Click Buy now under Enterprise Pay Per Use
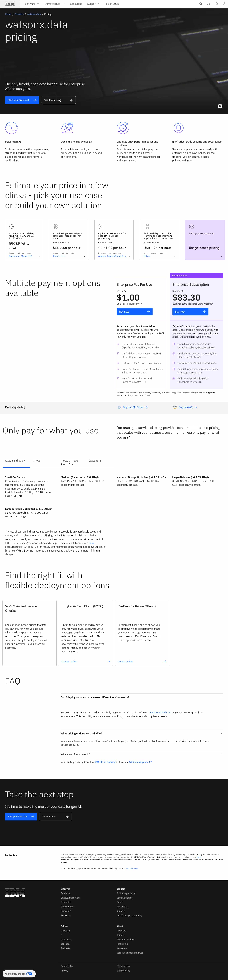 pyautogui.click(x=134, y=312)
